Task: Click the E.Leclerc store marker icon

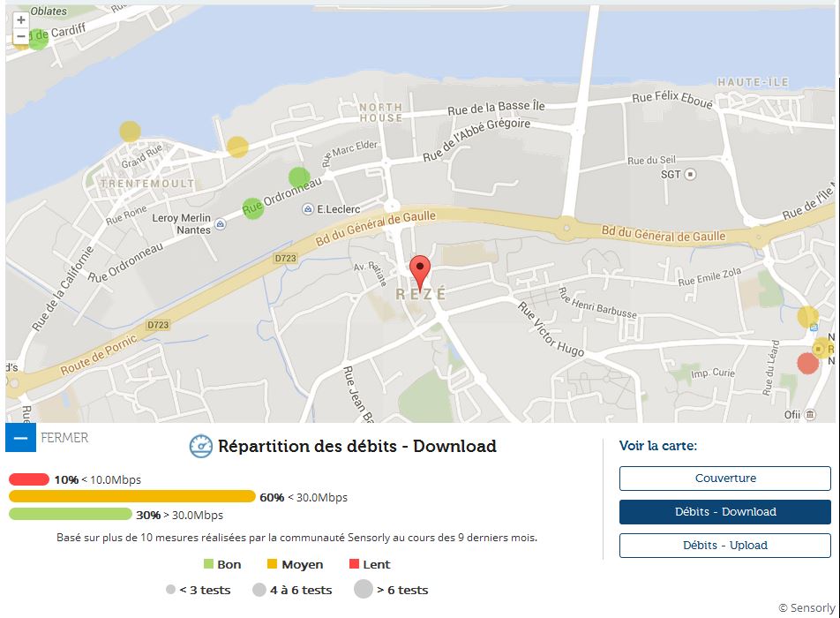Action: click(x=307, y=209)
